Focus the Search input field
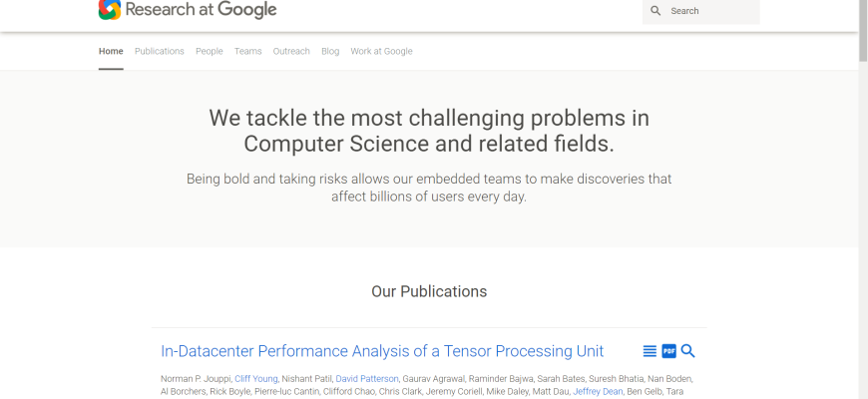The image size is (868, 399). [710, 11]
